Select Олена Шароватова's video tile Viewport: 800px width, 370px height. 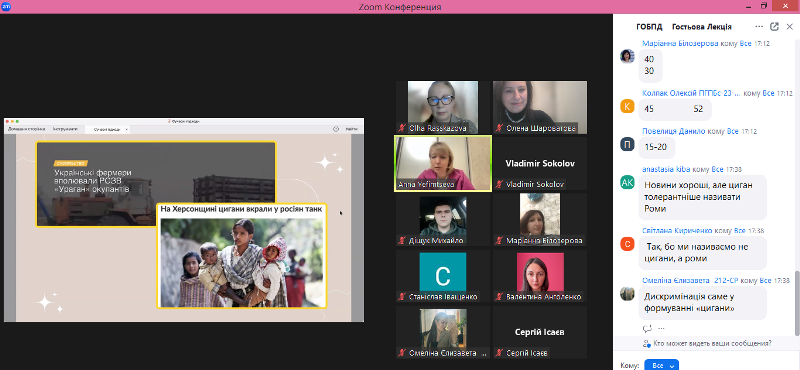(x=540, y=107)
